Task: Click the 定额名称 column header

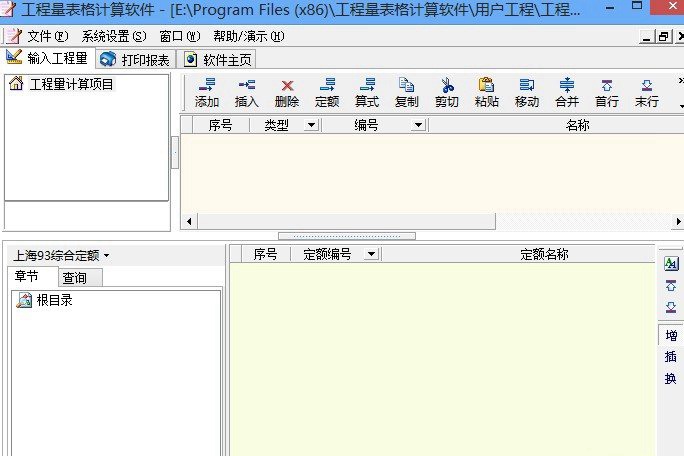Action: coord(544,254)
